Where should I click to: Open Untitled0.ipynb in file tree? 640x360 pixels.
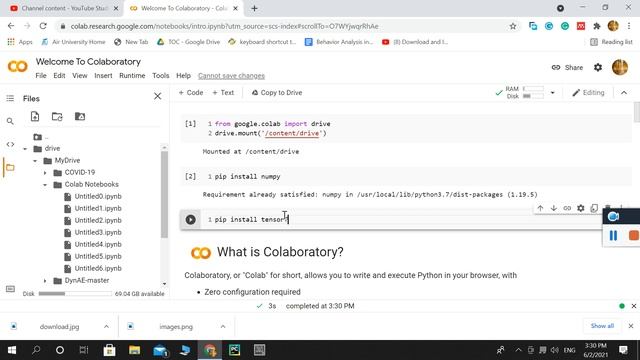(x=98, y=196)
